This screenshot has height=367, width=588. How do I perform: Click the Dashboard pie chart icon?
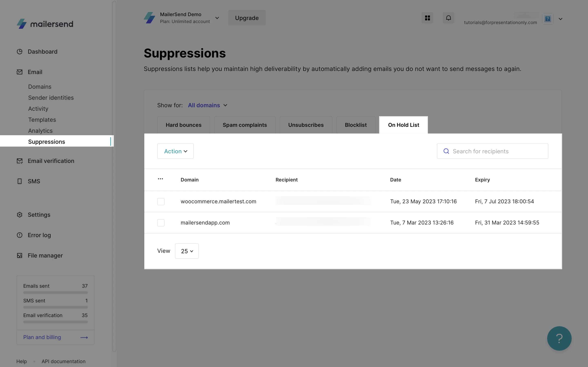pos(19,52)
